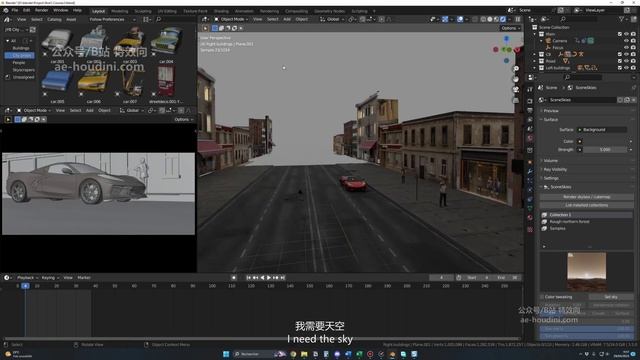
Task: Click the Set sky button
Action: (x=611, y=297)
